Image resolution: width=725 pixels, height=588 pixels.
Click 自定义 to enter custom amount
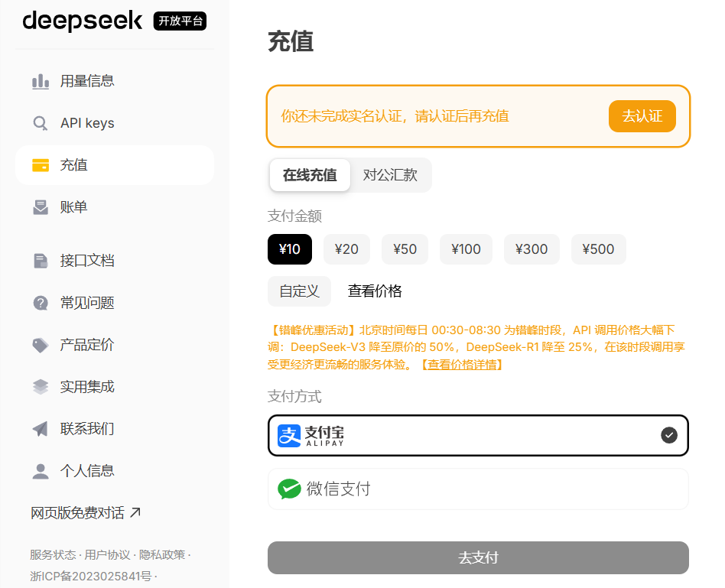299,291
